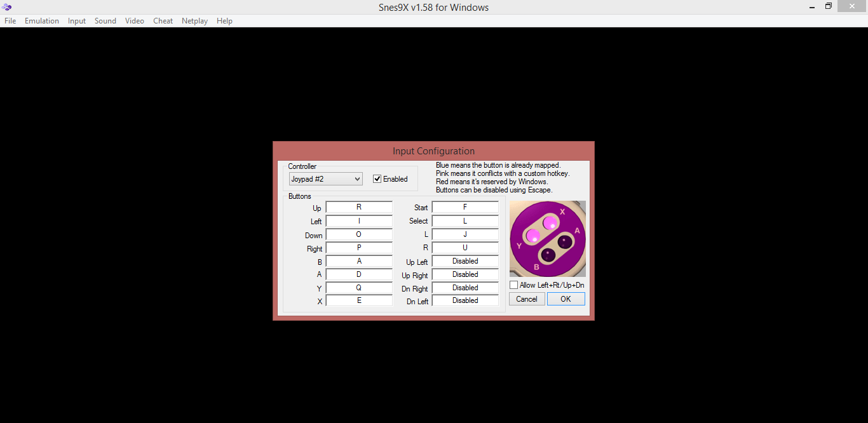Select the Left button mapping field
The width and height of the screenshot is (868, 423).
click(359, 221)
